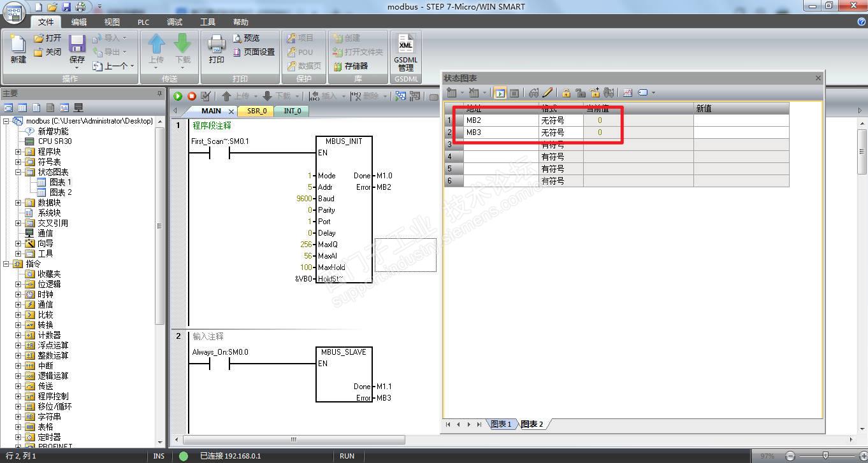Image resolution: width=868 pixels, height=463 pixels.
Task: Close the 状态图表 panel
Action: tap(818, 78)
